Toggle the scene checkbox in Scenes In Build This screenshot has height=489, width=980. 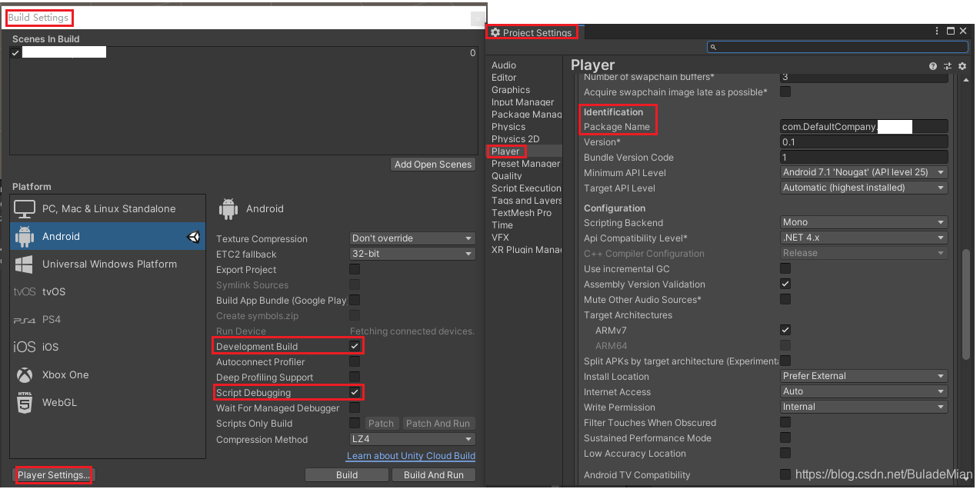[x=15, y=53]
